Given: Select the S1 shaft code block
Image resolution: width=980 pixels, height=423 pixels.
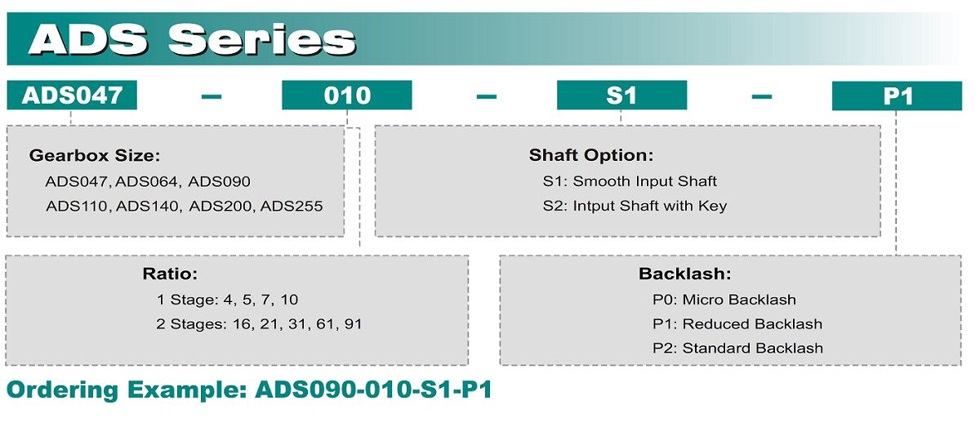Looking at the screenshot, I should 621,95.
